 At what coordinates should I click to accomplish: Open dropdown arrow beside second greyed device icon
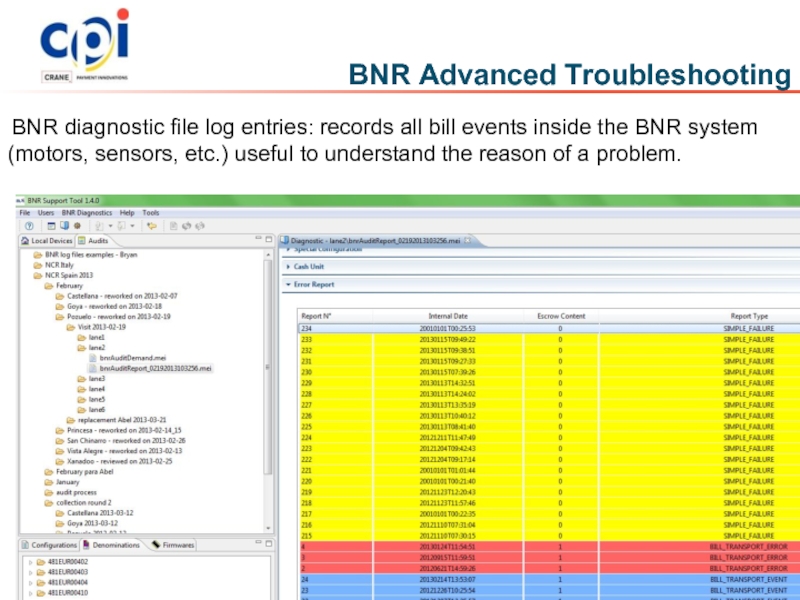(132, 226)
